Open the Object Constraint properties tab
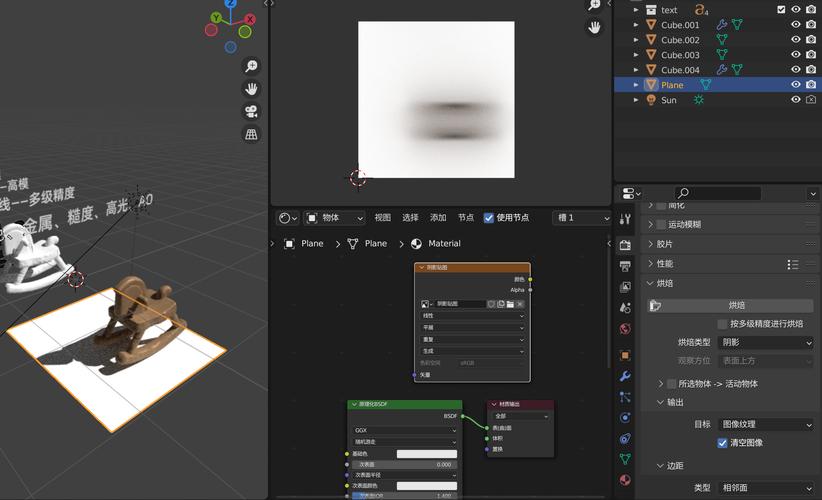822x500 pixels. click(x=625, y=438)
